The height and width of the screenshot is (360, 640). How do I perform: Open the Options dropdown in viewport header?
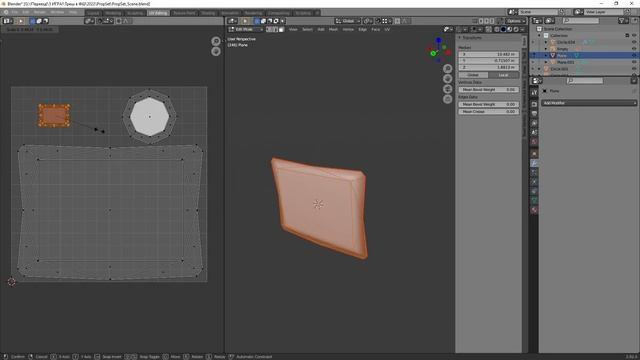click(x=516, y=21)
